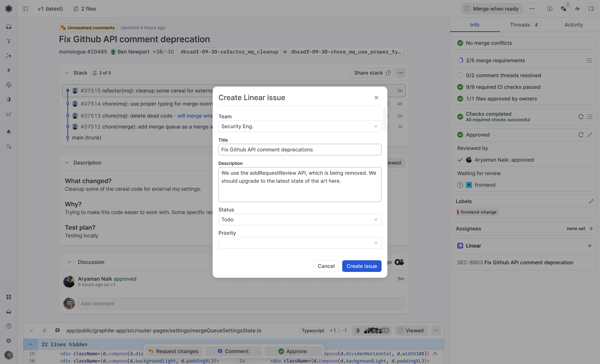
Task: Open the Status dropdown set to Todo
Action: coord(300,219)
